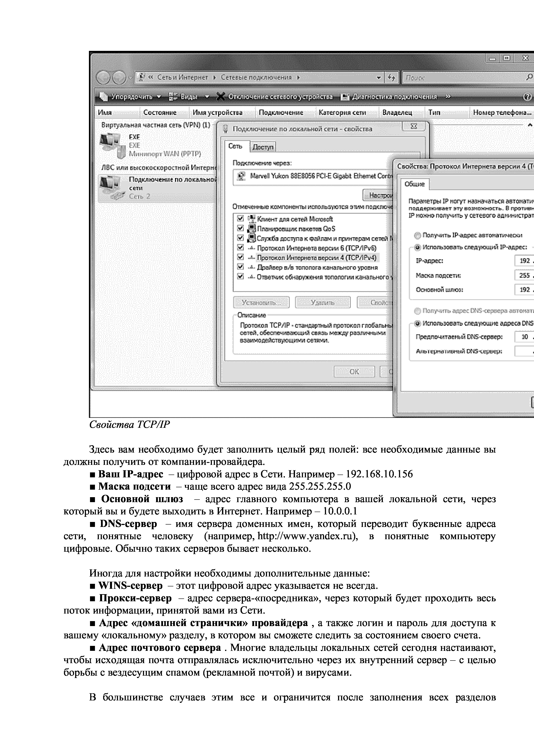Switch to the 'Доступ' tab
This screenshot has height=756, width=534.
[262, 147]
